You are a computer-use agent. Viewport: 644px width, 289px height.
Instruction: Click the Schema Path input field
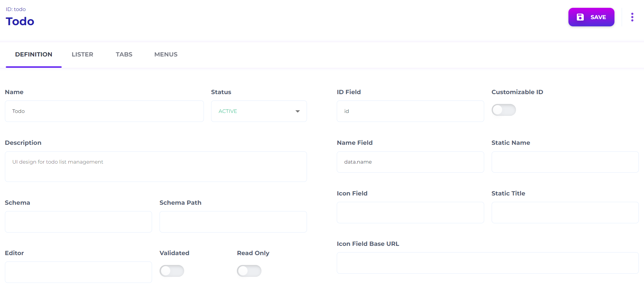pyautogui.click(x=233, y=222)
